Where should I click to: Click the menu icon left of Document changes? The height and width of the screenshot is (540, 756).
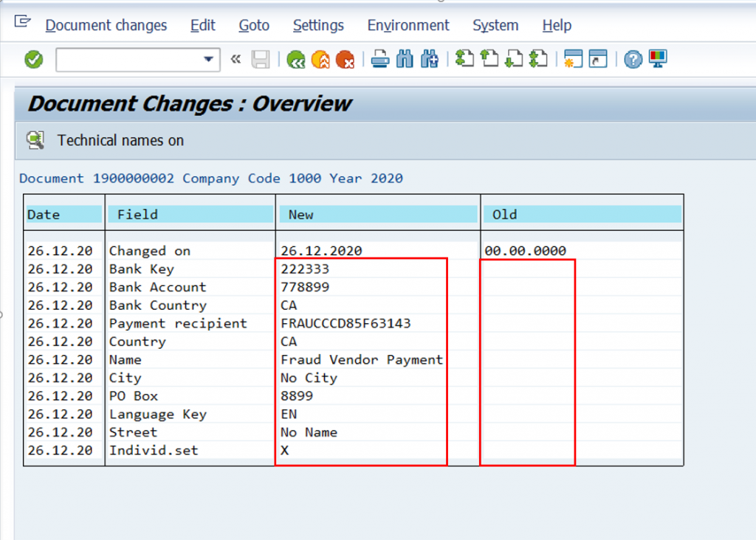coord(22,21)
